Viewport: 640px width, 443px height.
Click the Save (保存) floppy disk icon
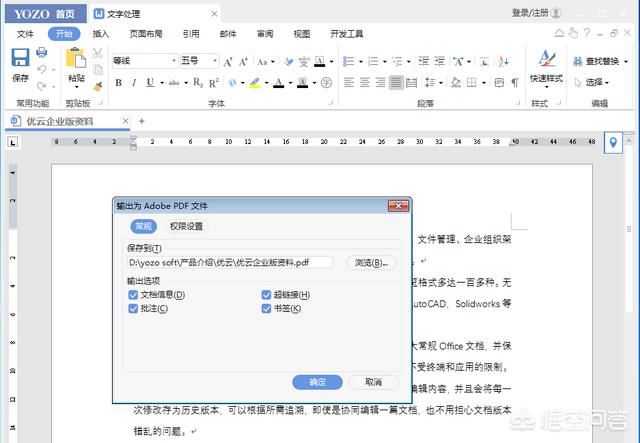coord(20,58)
